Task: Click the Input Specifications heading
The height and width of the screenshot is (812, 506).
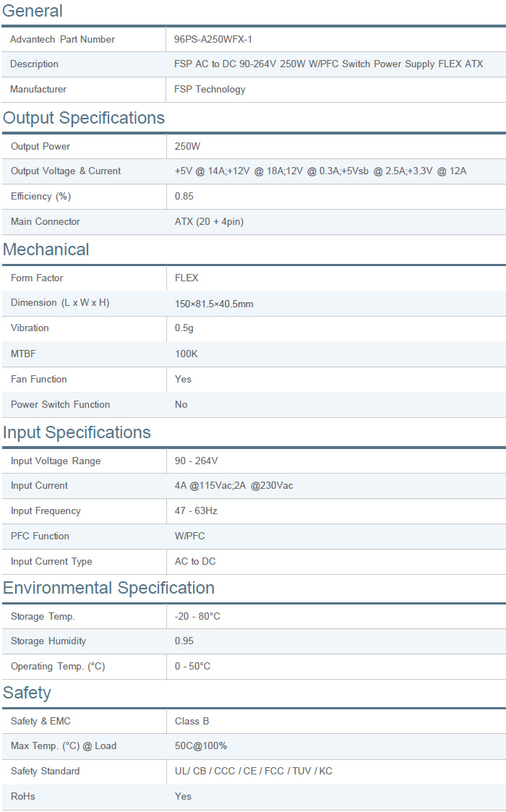Action: [x=77, y=432]
